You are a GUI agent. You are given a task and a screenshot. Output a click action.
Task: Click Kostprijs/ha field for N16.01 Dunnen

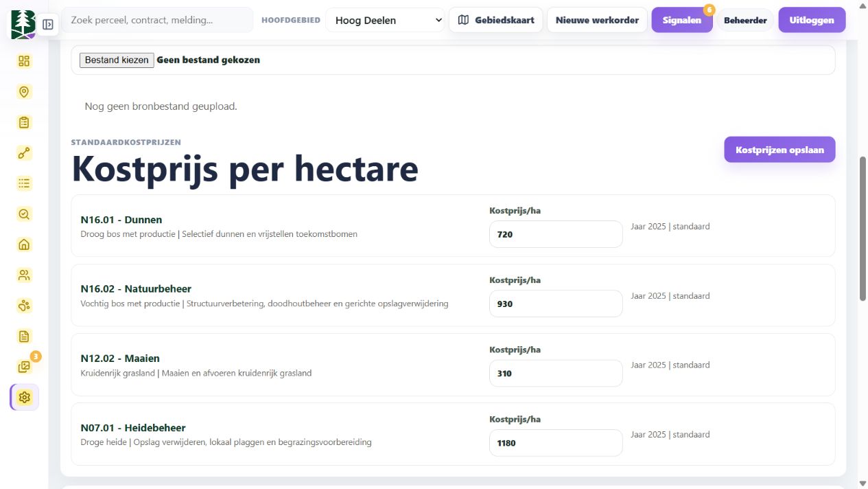(556, 234)
